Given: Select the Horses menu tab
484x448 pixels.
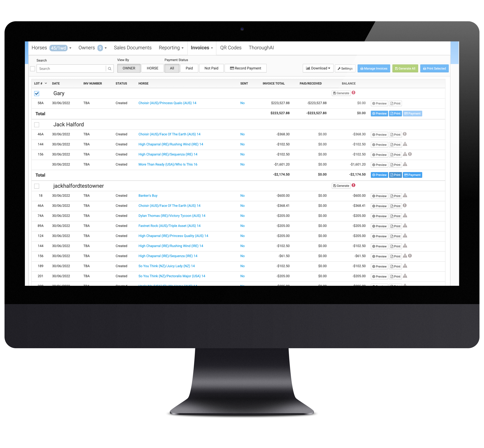Looking at the screenshot, I should [x=39, y=47].
